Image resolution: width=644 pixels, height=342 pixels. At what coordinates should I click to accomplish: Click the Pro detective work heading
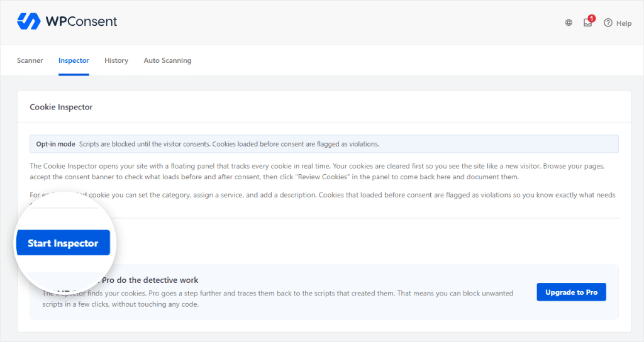150,280
